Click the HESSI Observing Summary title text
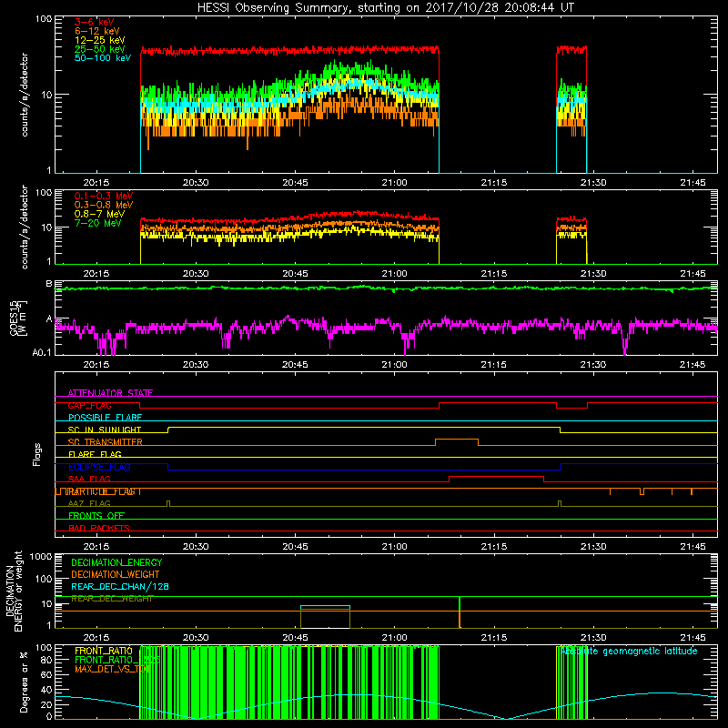 pos(385,8)
